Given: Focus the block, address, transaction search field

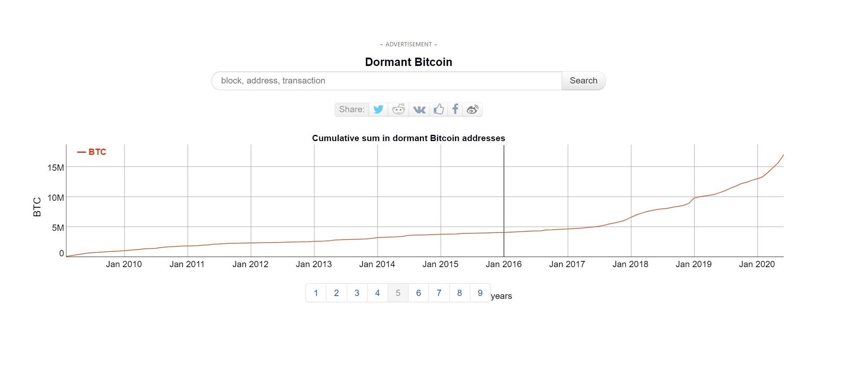Looking at the screenshot, I should [x=387, y=81].
